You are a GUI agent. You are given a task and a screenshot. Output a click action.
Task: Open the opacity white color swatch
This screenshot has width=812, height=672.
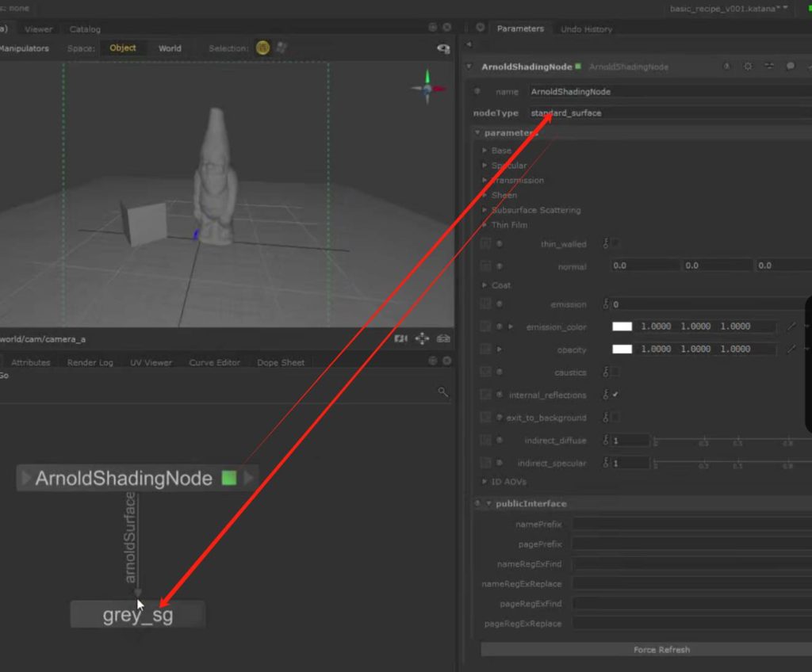pos(622,349)
